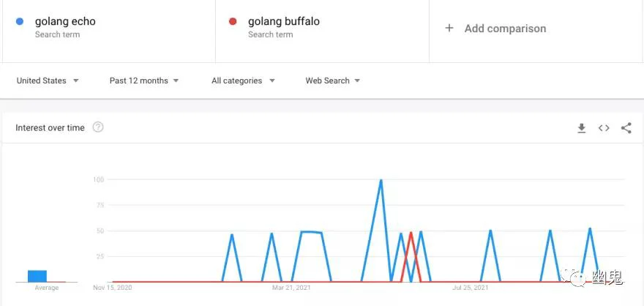The width and height of the screenshot is (644, 306).
Task: Click the Mar 21, 2021 axis label
Action: pos(291,288)
